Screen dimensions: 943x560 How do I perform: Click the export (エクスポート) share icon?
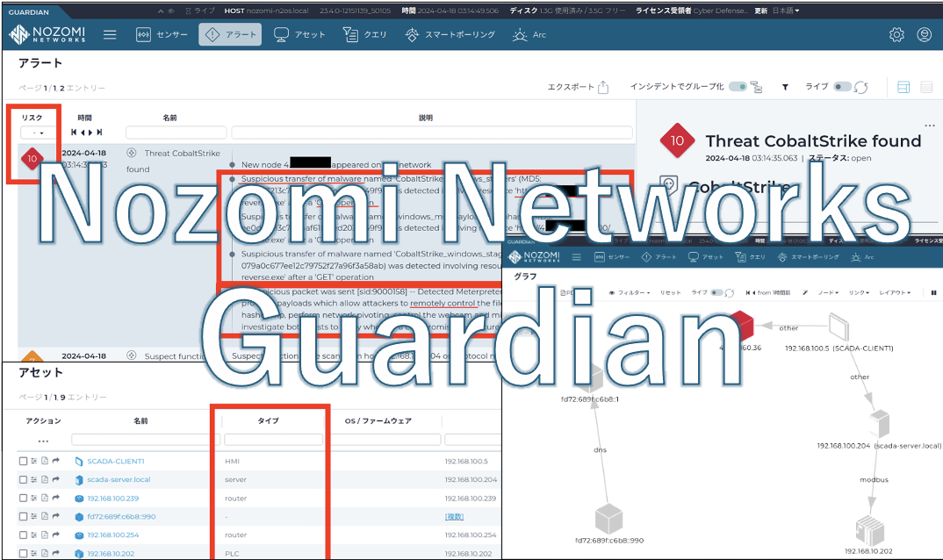click(x=603, y=87)
